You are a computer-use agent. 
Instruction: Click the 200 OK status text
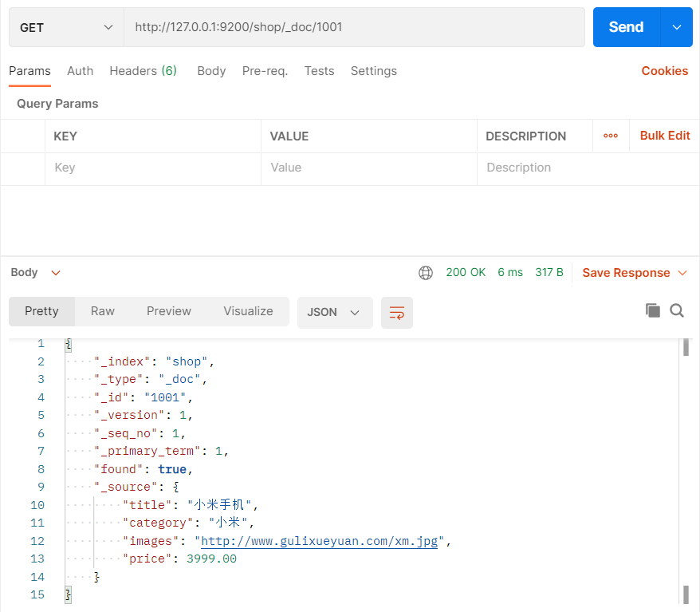[466, 273]
